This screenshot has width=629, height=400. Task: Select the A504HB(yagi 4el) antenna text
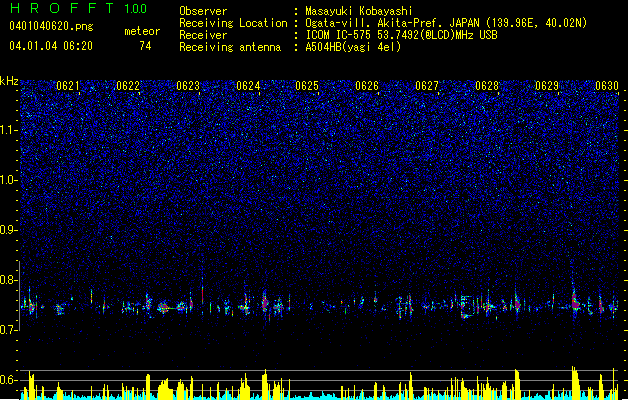click(353, 47)
